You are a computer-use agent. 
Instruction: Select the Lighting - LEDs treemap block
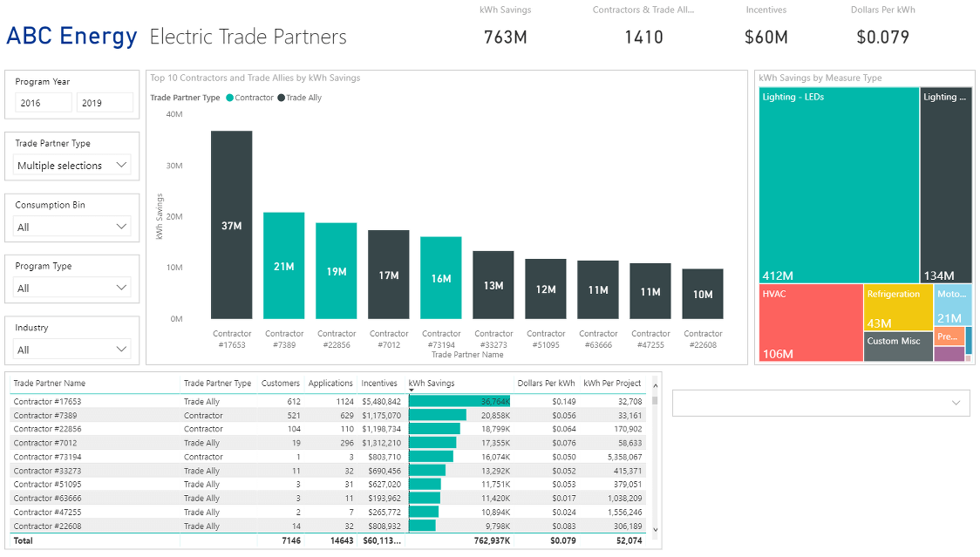(837, 183)
